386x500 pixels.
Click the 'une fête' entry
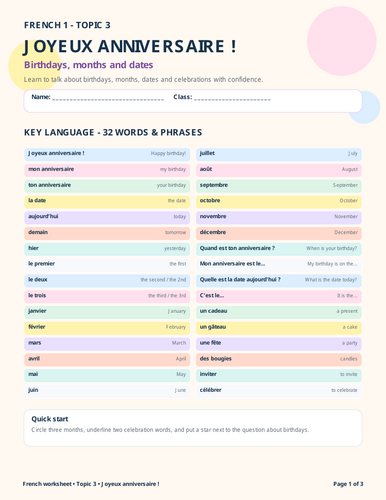click(279, 343)
